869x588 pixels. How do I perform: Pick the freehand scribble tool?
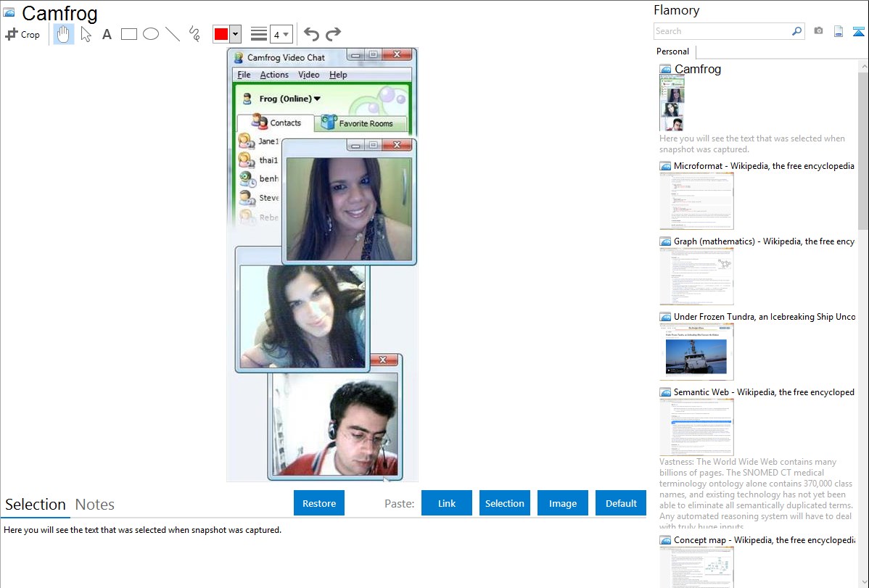pyautogui.click(x=194, y=34)
